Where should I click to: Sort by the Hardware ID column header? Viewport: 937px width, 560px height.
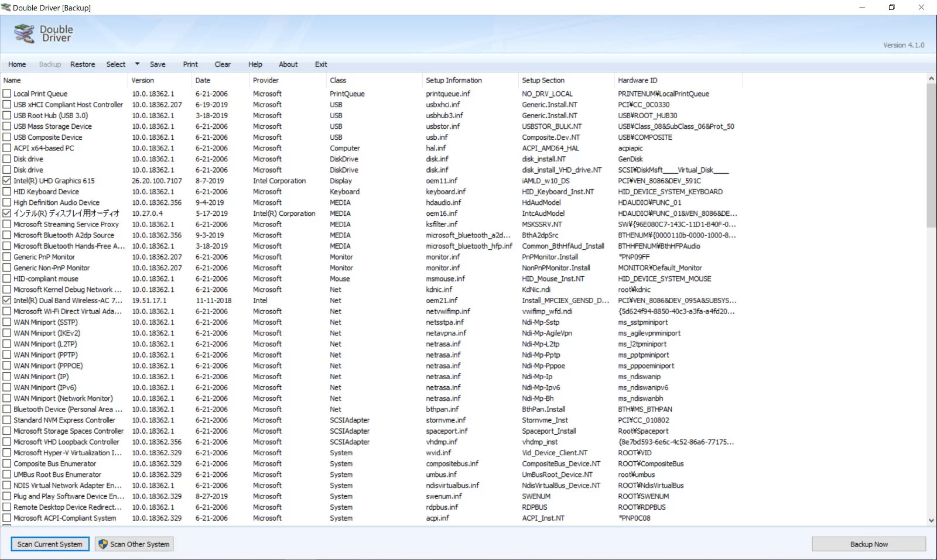(679, 80)
